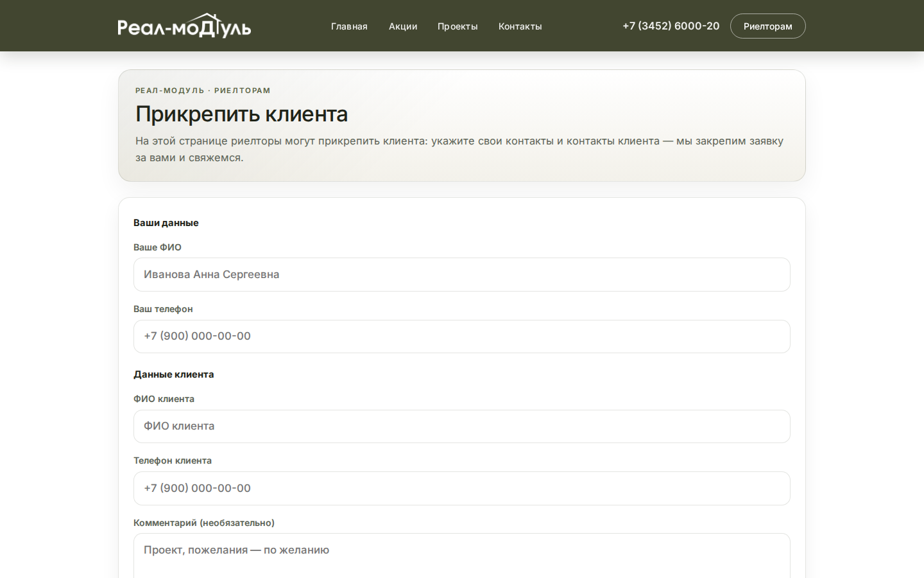Select the Телефон клиента input field

[x=462, y=488]
